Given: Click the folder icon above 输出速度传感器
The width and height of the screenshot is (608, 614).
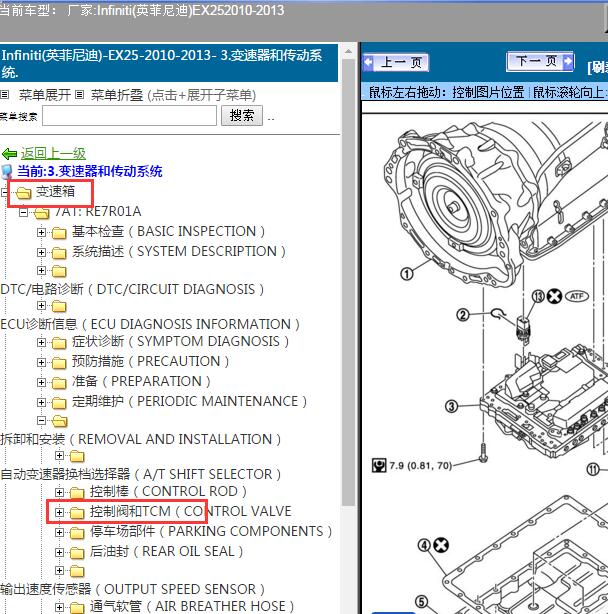Looking at the screenshot, I should click(x=77, y=571).
